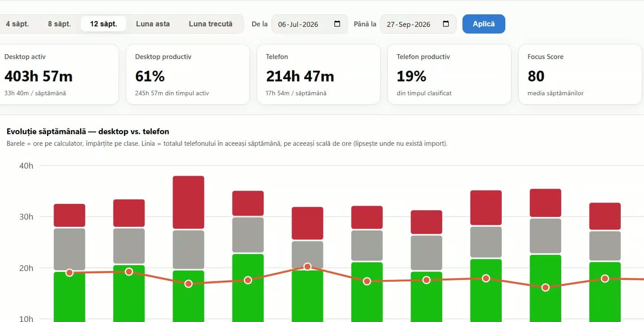The width and height of the screenshot is (644, 322).
Task: Click '33h 40m / săptămână' subtext
Action: tap(35, 93)
